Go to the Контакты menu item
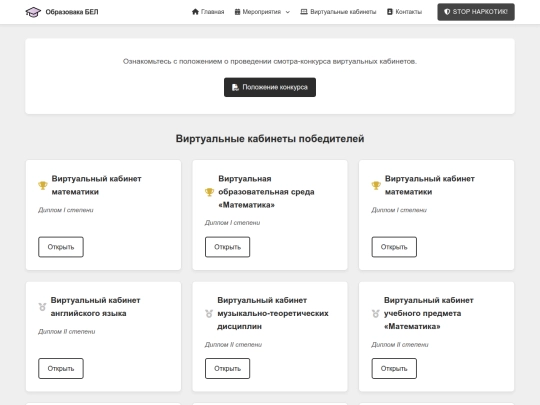This screenshot has height=405, width=540. (x=404, y=12)
